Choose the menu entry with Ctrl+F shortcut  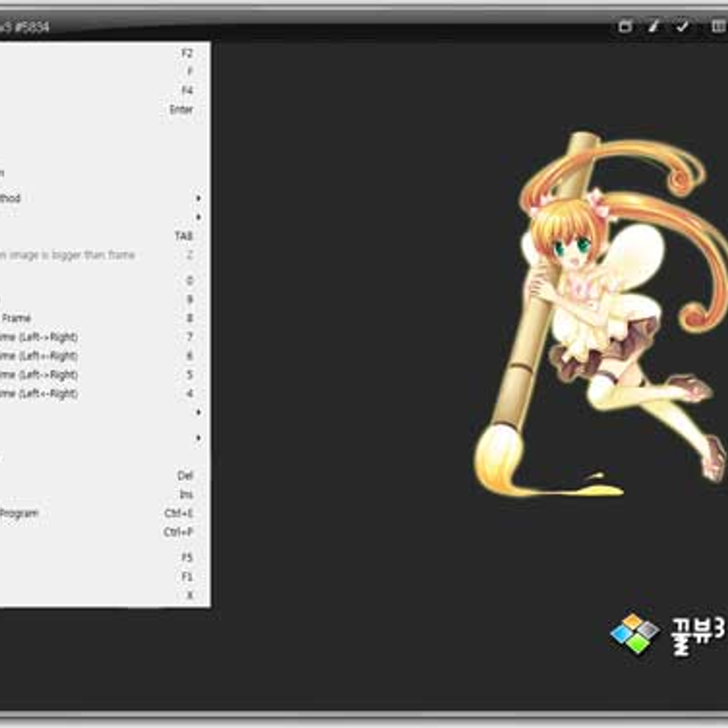coord(105,532)
